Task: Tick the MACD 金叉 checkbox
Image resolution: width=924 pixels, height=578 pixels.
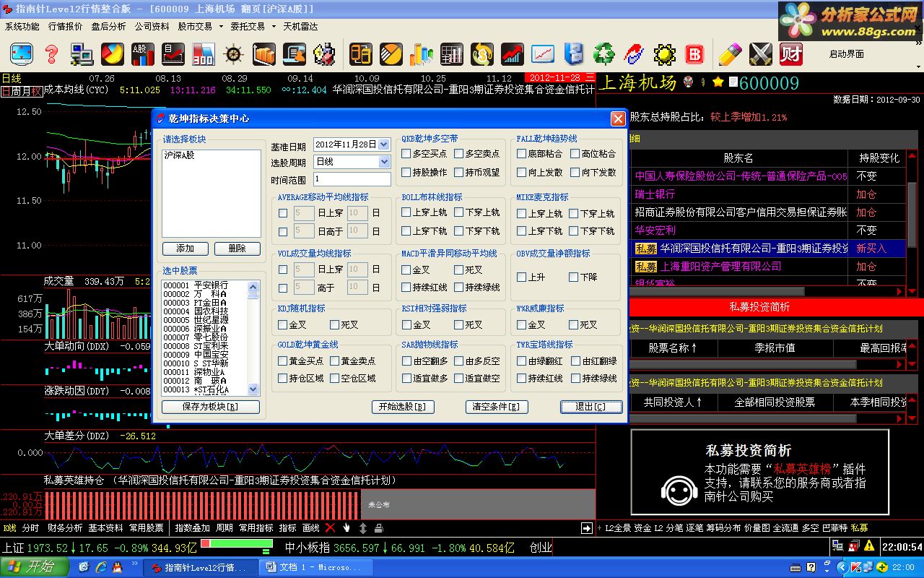Action: pos(406,269)
